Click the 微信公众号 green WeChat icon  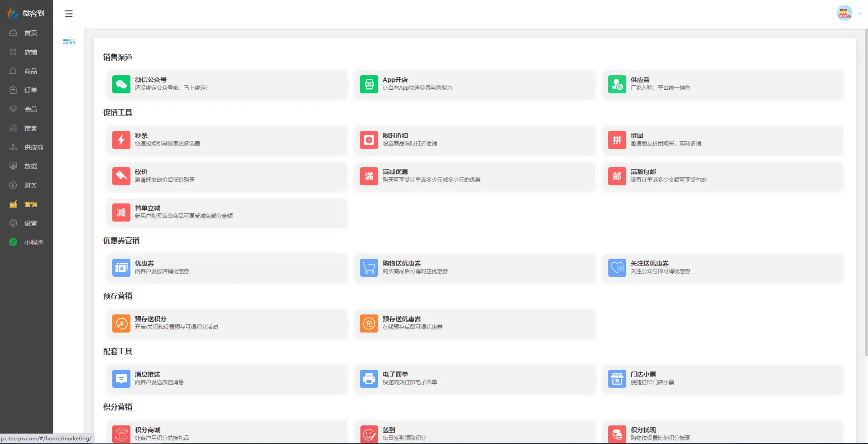(x=121, y=84)
